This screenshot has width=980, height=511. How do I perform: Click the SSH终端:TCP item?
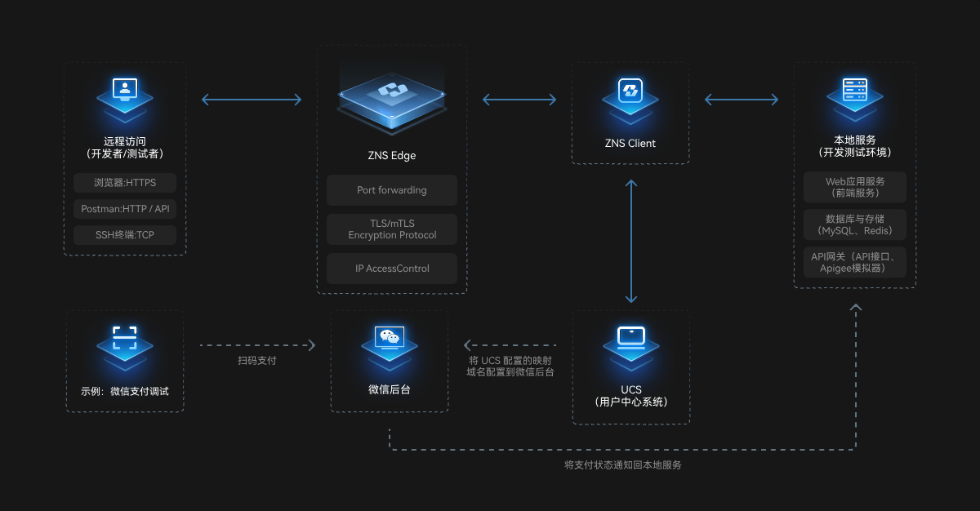[x=125, y=236]
